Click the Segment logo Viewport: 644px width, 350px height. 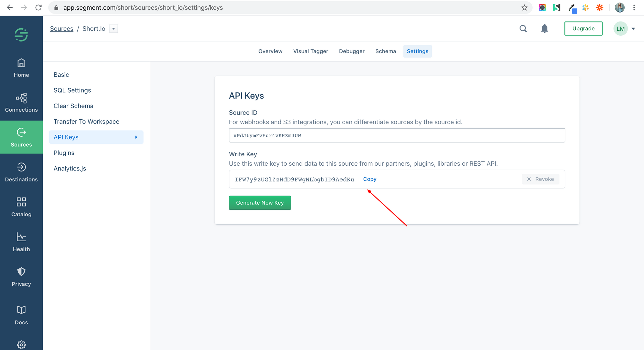tap(21, 34)
